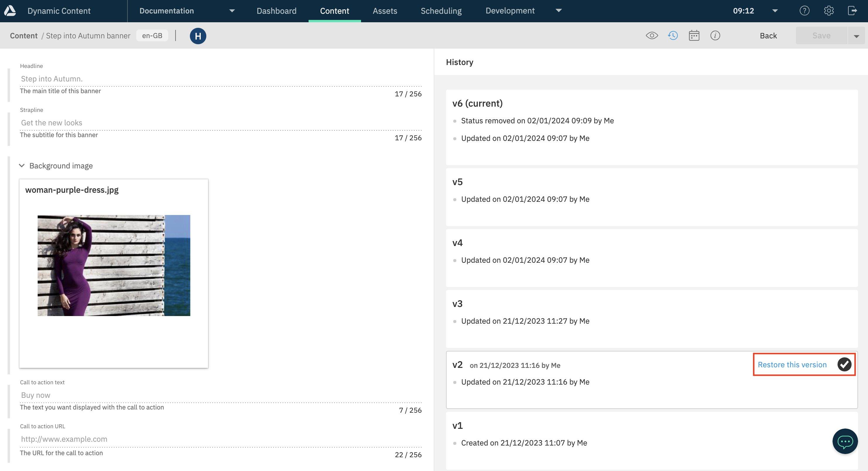Viewport: 868px width, 471px height.
Task: Open the history/versions icon panel
Action: pos(673,35)
